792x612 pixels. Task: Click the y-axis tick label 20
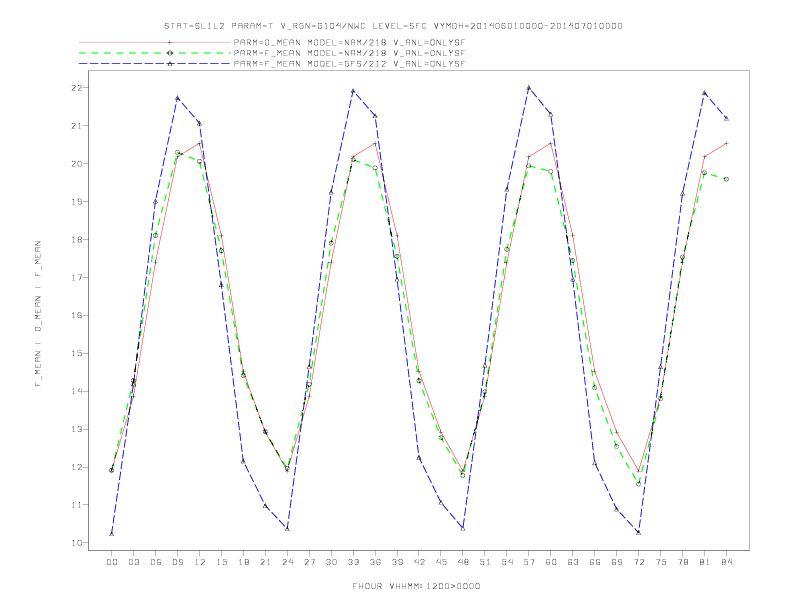coord(77,164)
